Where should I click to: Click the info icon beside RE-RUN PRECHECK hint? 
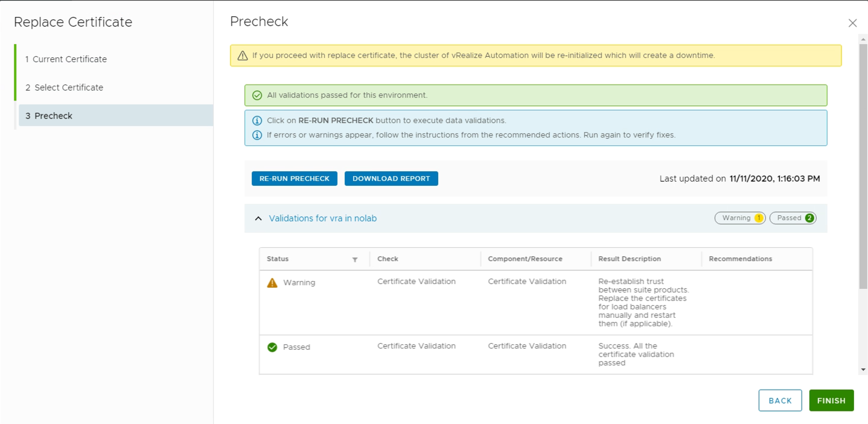click(x=257, y=121)
